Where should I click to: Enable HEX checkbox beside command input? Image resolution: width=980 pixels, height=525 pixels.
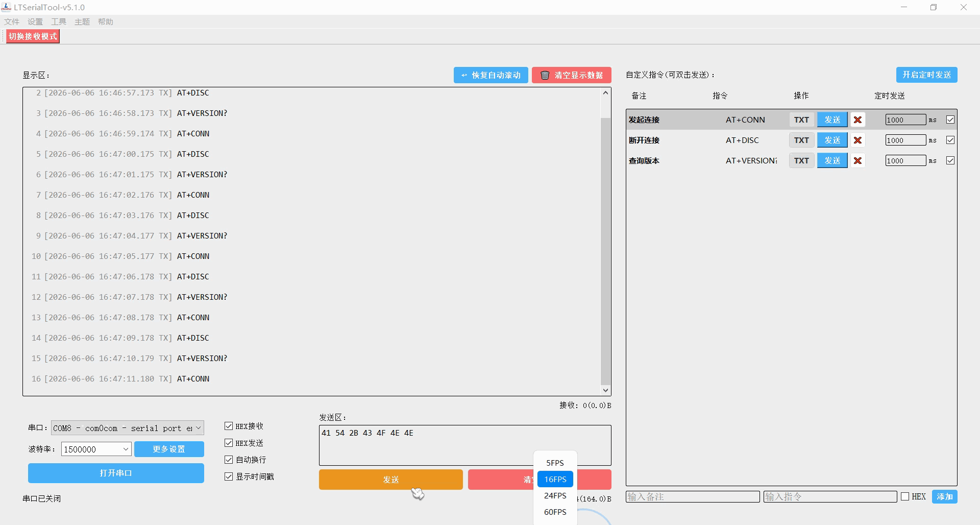[905, 496]
